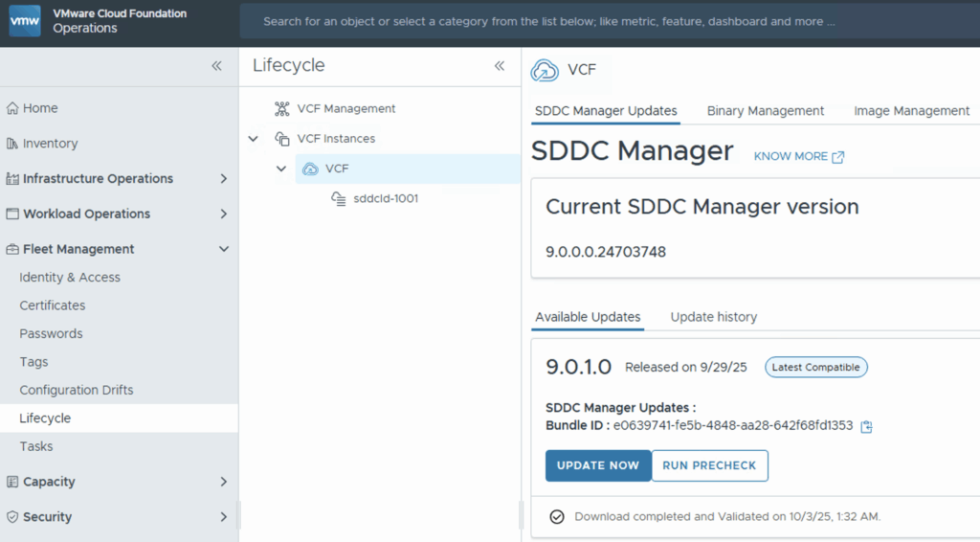Switch to the Binary Management tab

click(765, 111)
